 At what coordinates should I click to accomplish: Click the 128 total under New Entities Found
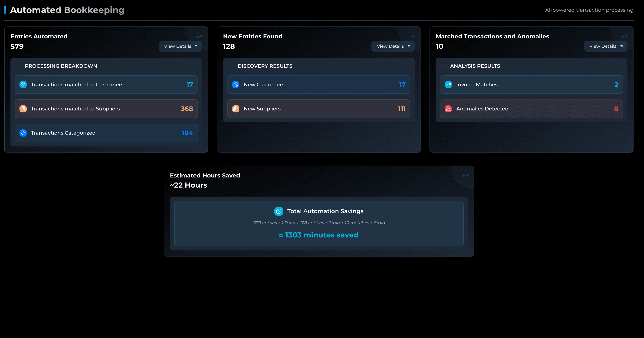point(229,46)
